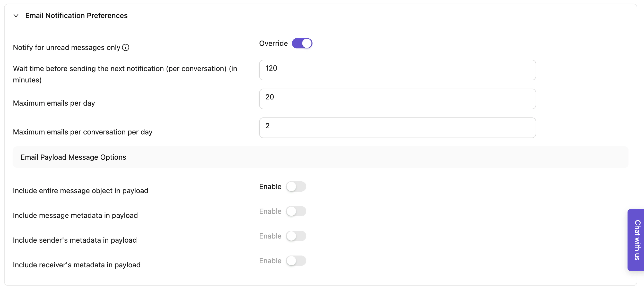Image resolution: width=644 pixels, height=289 pixels.
Task: Collapse the Email Notification Preferences chevron
Action: coord(16,16)
